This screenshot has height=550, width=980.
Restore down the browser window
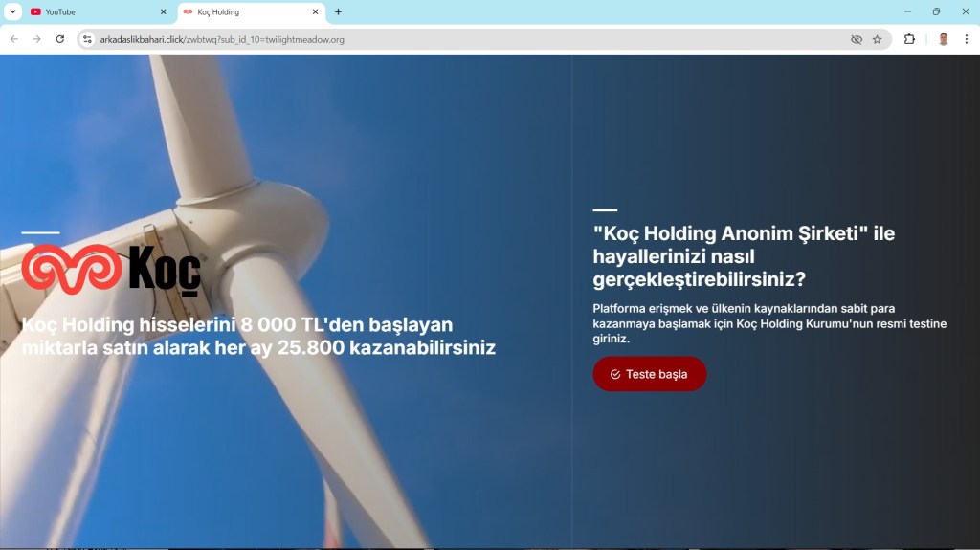tap(936, 11)
